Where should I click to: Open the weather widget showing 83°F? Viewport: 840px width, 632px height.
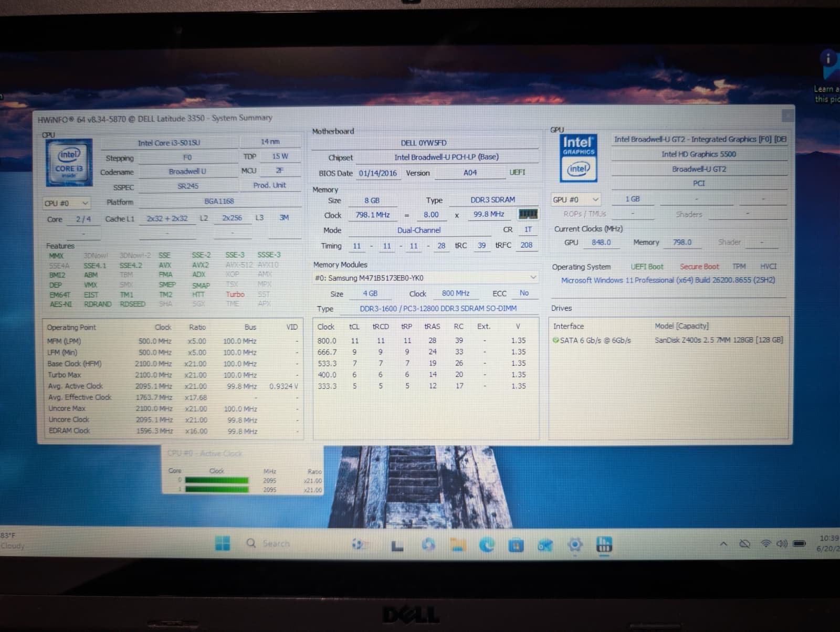click(x=12, y=541)
